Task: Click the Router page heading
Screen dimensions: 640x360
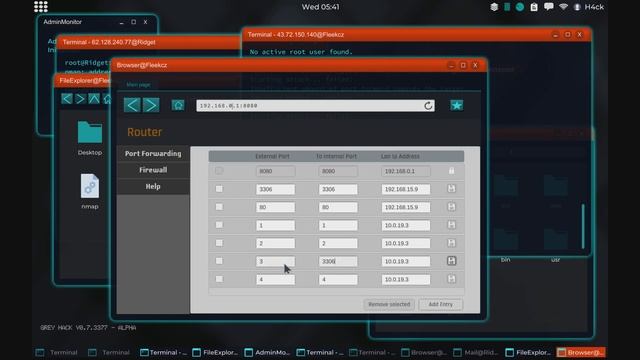Action: click(x=144, y=132)
